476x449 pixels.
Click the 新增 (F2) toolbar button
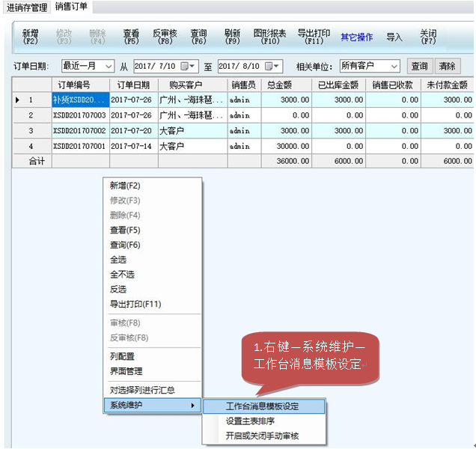click(x=30, y=37)
